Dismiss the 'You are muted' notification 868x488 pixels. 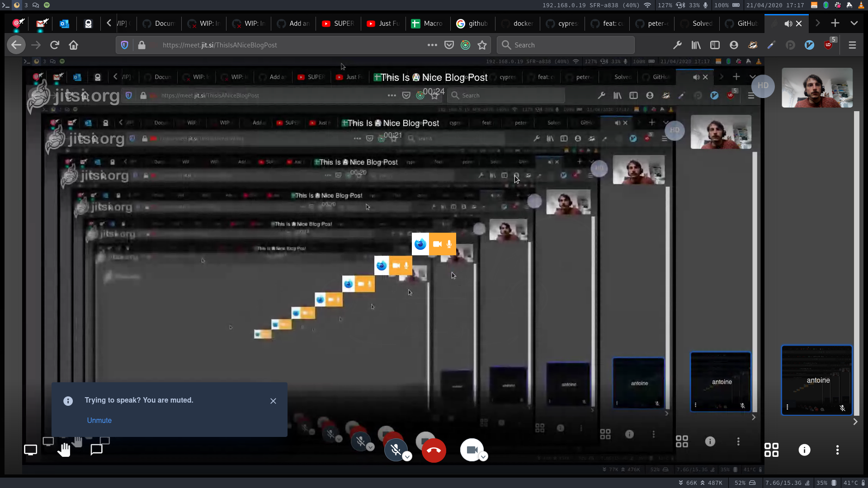(x=273, y=400)
